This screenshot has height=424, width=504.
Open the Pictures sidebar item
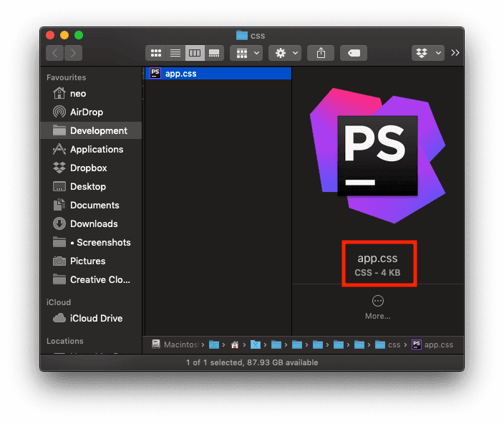click(x=87, y=261)
